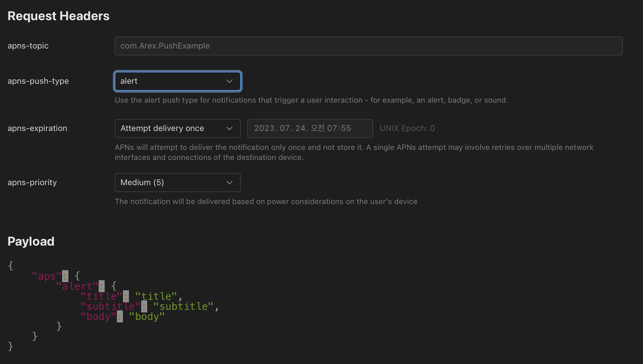Click the "body" key in payload

coord(98,316)
